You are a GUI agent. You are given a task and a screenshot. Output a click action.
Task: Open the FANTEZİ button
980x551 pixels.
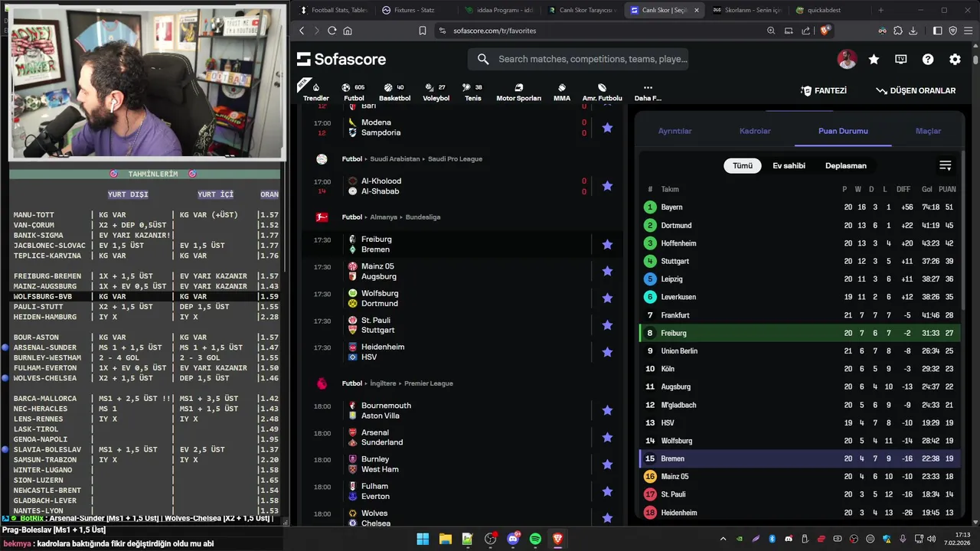click(824, 90)
